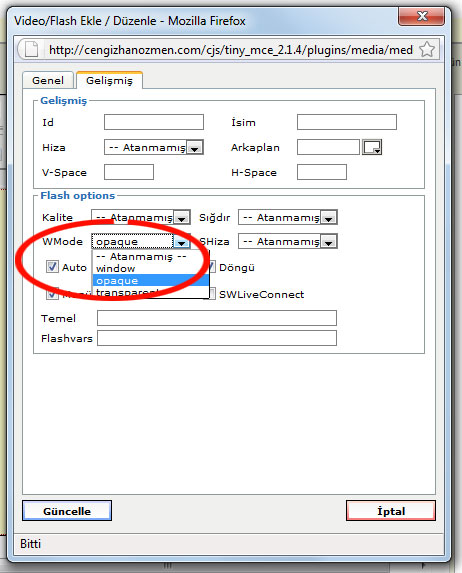
Task: Toggle the SWLiveConnect checkbox
Action: [211, 294]
